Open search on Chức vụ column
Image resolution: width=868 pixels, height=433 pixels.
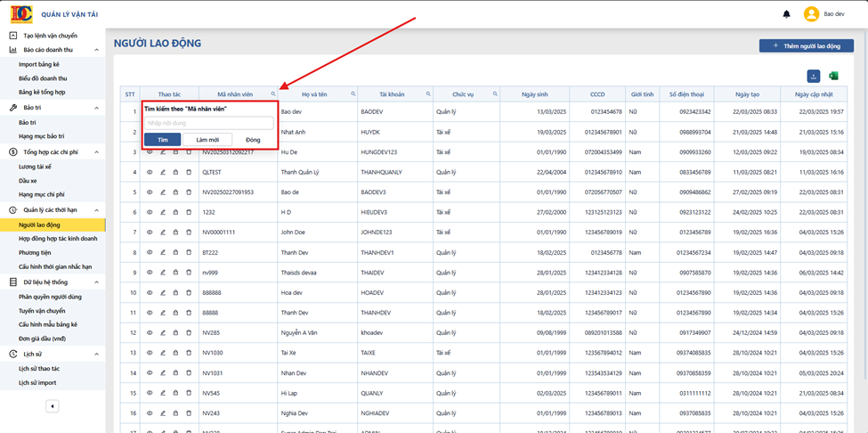click(495, 94)
